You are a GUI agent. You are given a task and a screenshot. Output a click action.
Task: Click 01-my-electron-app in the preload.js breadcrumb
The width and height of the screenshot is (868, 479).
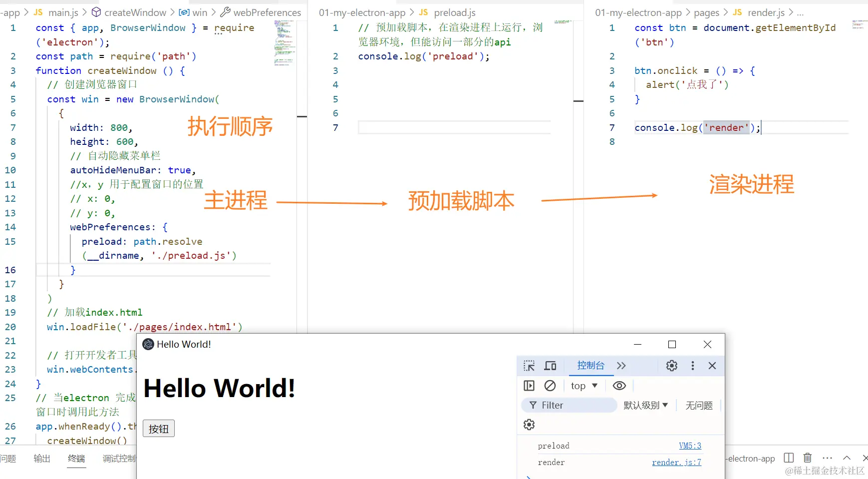tap(362, 12)
